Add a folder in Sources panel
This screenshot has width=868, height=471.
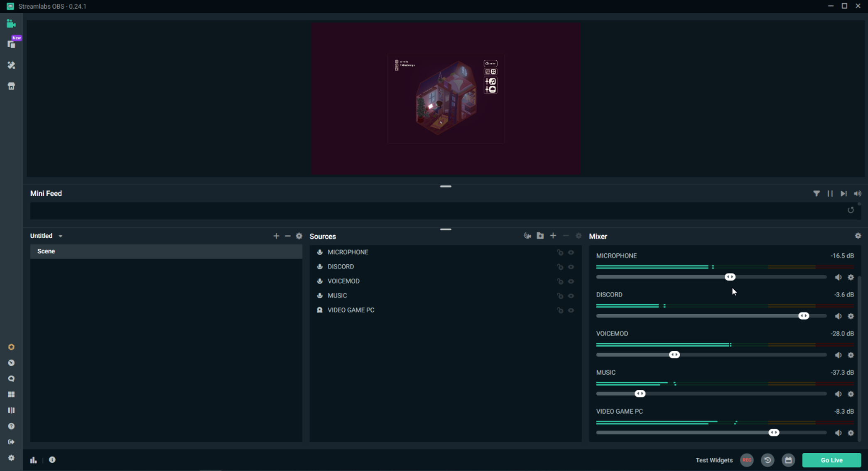(540, 236)
